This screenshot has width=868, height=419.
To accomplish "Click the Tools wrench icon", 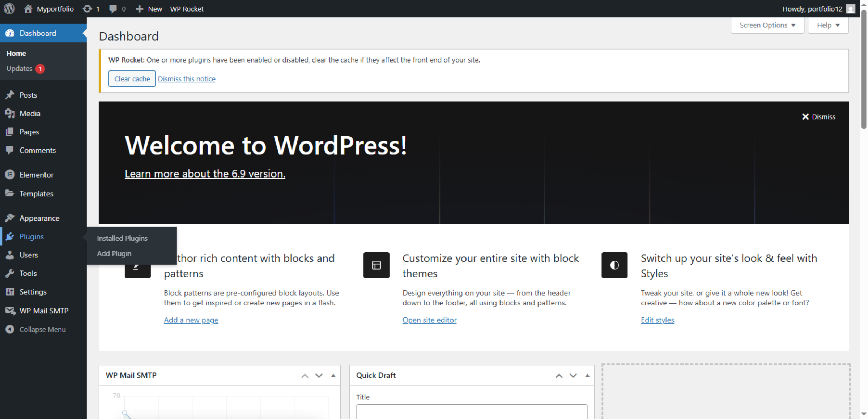I will click(x=10, y=273).
